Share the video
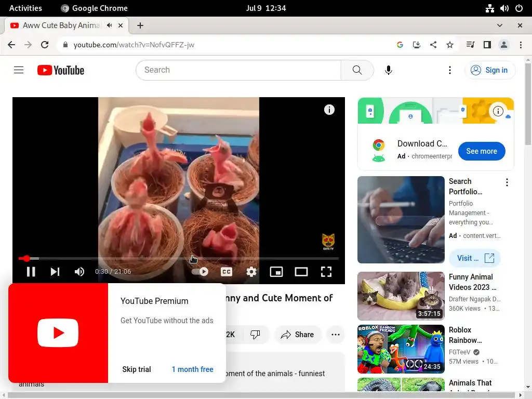Viewport: 532px width, 399px height. click(x=297, y=335)
